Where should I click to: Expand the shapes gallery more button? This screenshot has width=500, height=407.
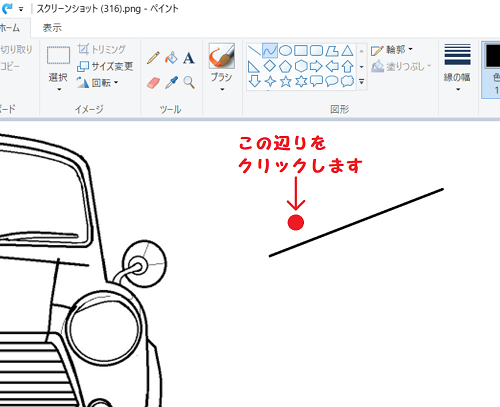point(362,81)
